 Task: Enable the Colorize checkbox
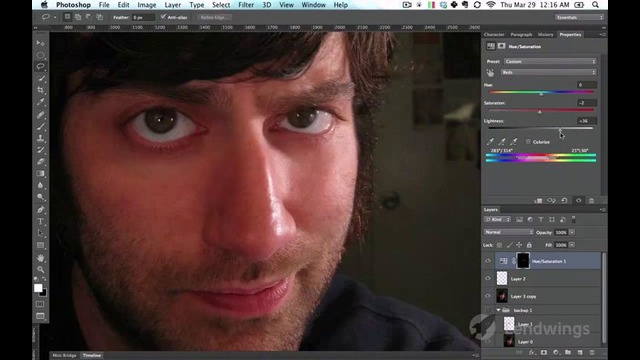click(x=528, y=142)
